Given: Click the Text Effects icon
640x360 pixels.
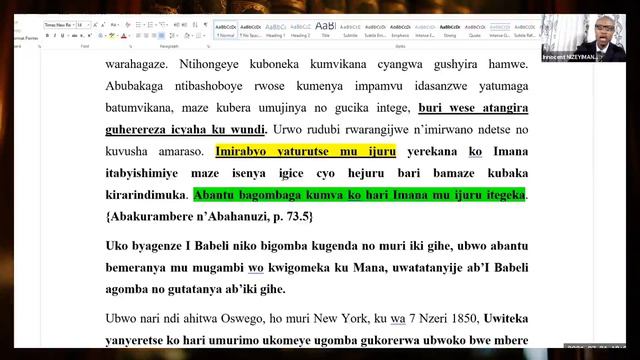Looking at the screenshot, I should tap(100, 36).
